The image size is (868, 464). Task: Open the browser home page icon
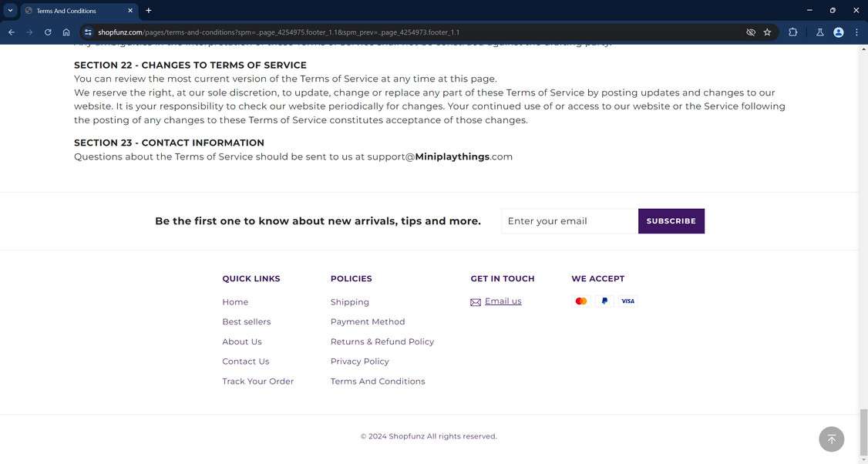pyautogui.click(x=66, y=32)
